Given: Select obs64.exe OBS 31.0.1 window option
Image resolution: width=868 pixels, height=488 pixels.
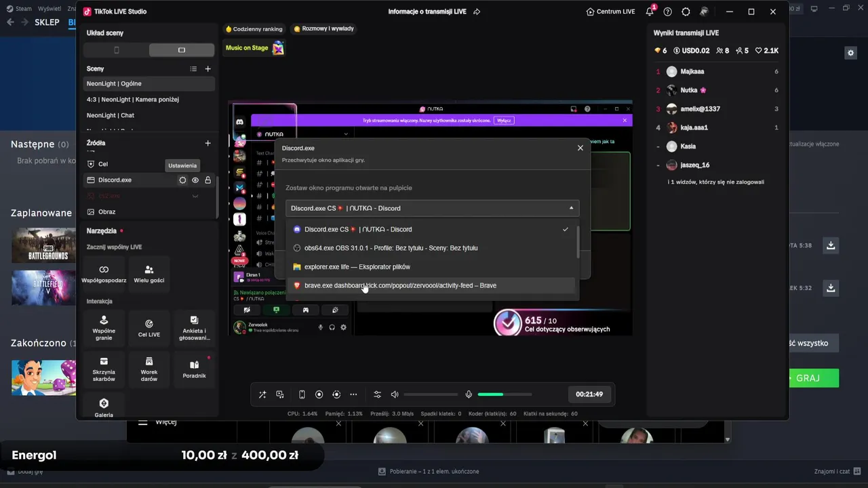Looking at the screenshot, I should [x=431, y=248].
